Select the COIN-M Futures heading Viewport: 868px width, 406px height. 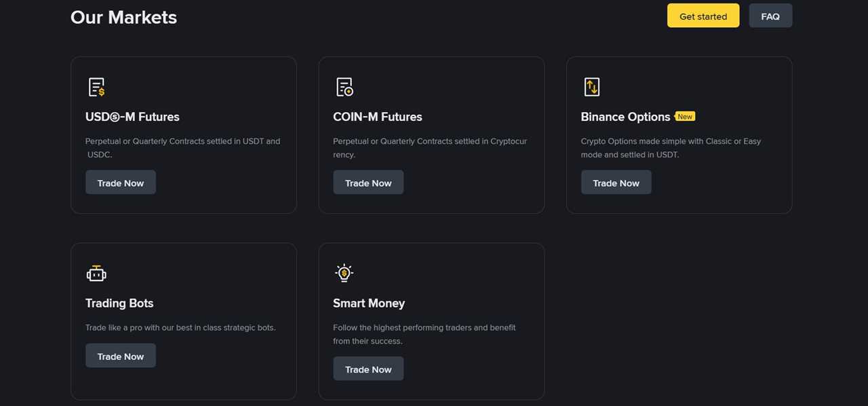point(377,116)
